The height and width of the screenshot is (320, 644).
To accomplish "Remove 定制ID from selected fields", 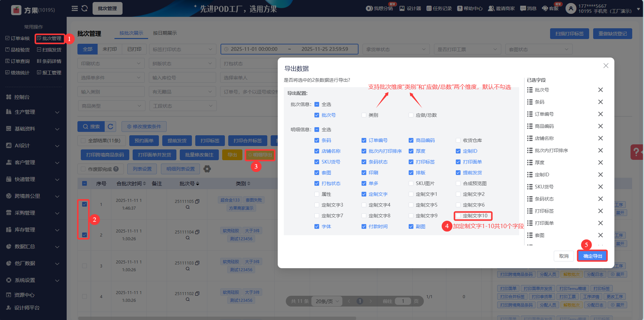I will pyautogui.click(x=600, y=175).
